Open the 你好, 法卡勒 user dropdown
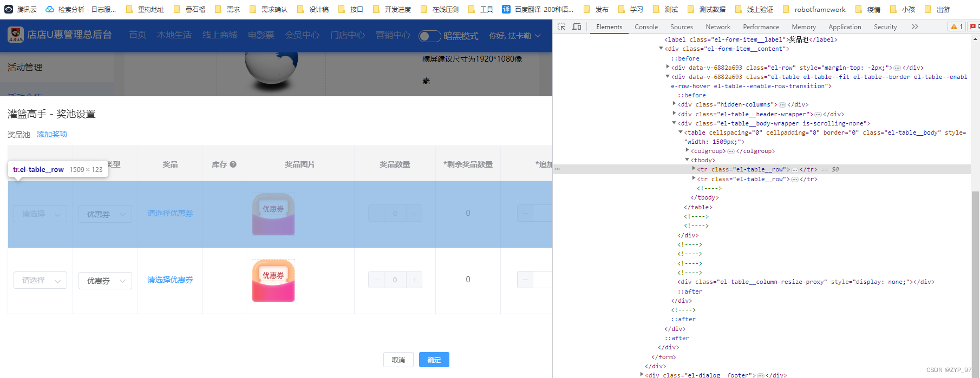Screen dimensions: 980x378 [x=515, y=36]
